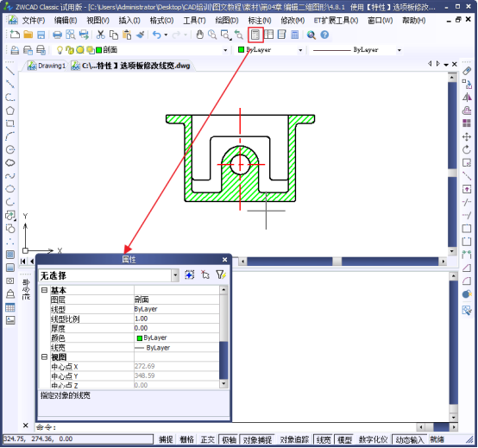Select the Ellipse draw tool
The width and height of the screenshot is (478, 448).
point(10,189)
